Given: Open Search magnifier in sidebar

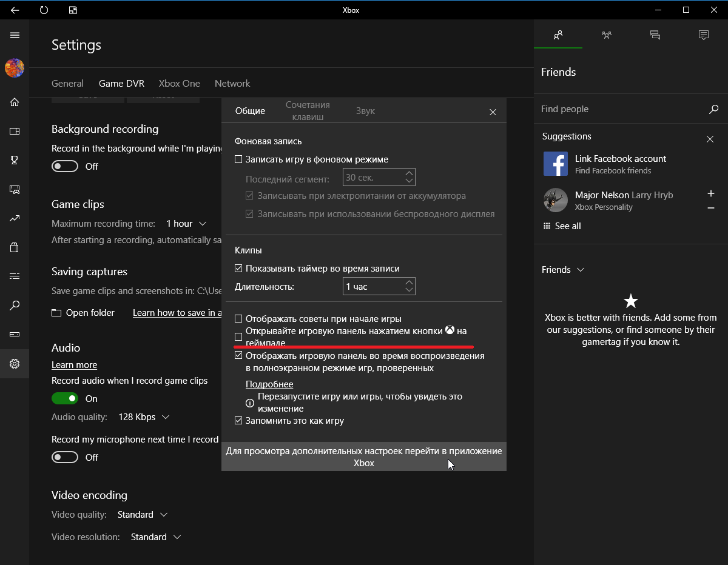Looking at the screenshot, I should pos(15,305).
